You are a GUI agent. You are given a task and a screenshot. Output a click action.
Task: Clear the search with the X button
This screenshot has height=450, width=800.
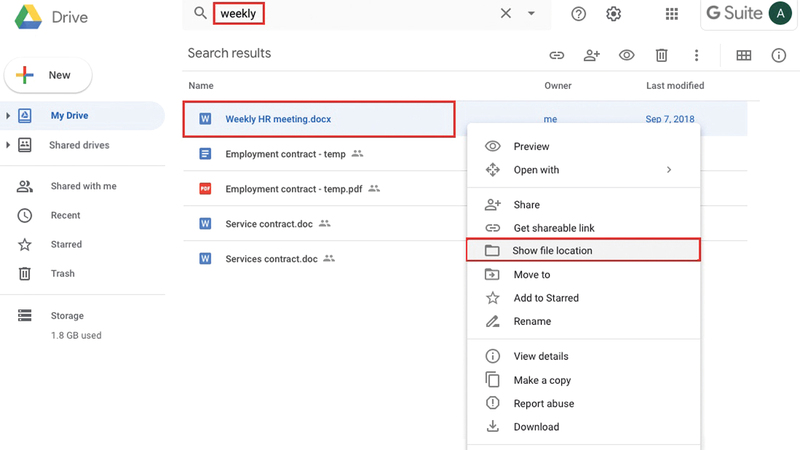[505, 14]
